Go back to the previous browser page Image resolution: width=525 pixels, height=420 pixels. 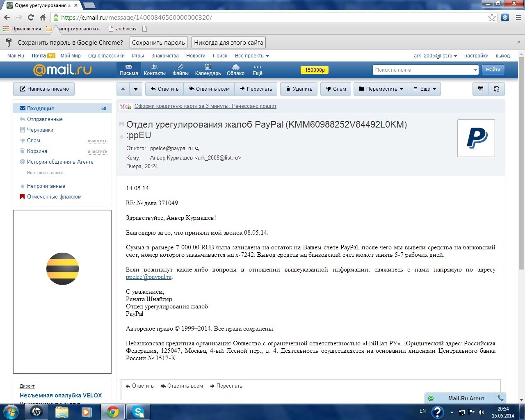point(7,17)
